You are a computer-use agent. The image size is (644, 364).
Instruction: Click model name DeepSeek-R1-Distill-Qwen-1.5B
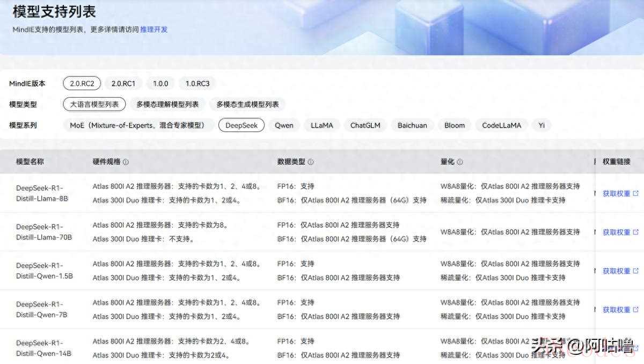click(44, 271)
